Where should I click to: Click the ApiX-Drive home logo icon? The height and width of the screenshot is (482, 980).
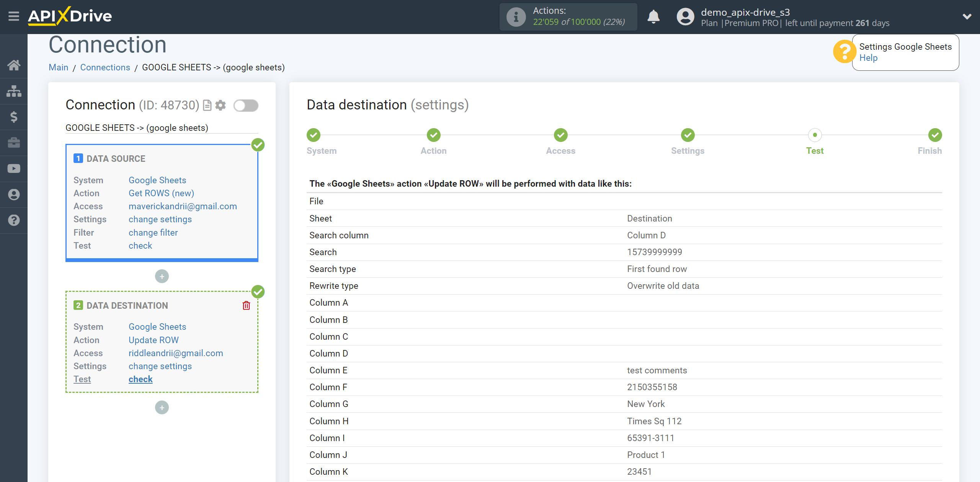coord(70,16)
